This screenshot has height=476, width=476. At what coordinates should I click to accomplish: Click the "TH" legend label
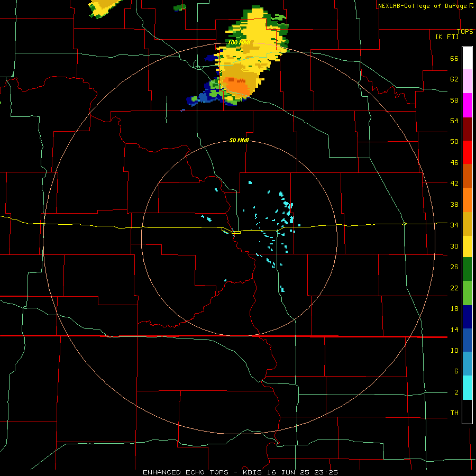pyautogui.click(x=454, y=413)
